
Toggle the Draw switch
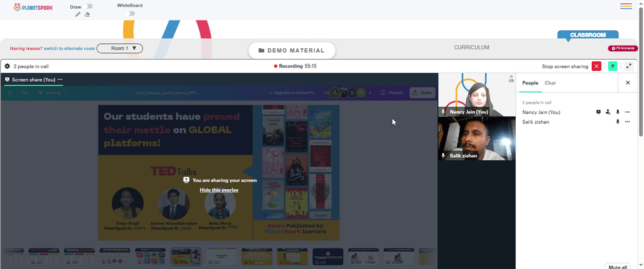(88, 6)
